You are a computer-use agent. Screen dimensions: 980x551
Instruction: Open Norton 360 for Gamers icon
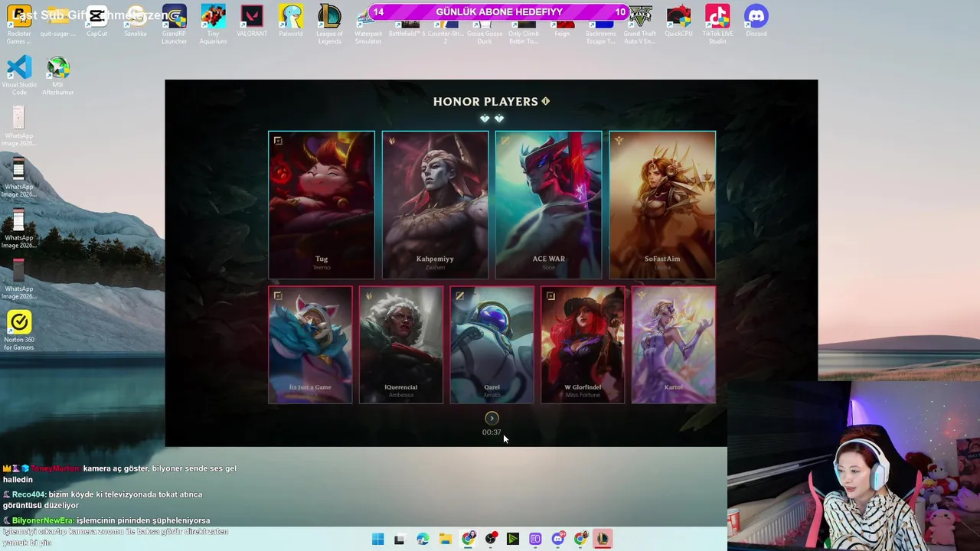click(19, 331)
